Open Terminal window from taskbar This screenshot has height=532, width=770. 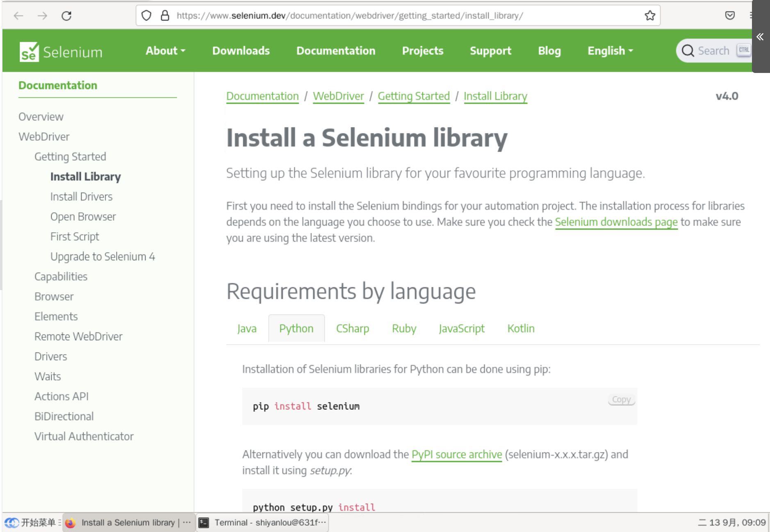click(x=262, y=523)
